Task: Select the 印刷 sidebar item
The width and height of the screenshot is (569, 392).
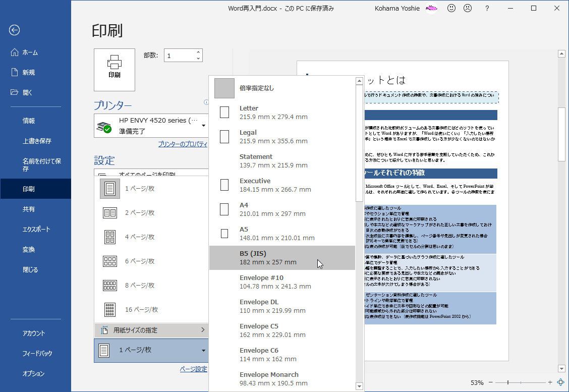Action: (35, 189)
